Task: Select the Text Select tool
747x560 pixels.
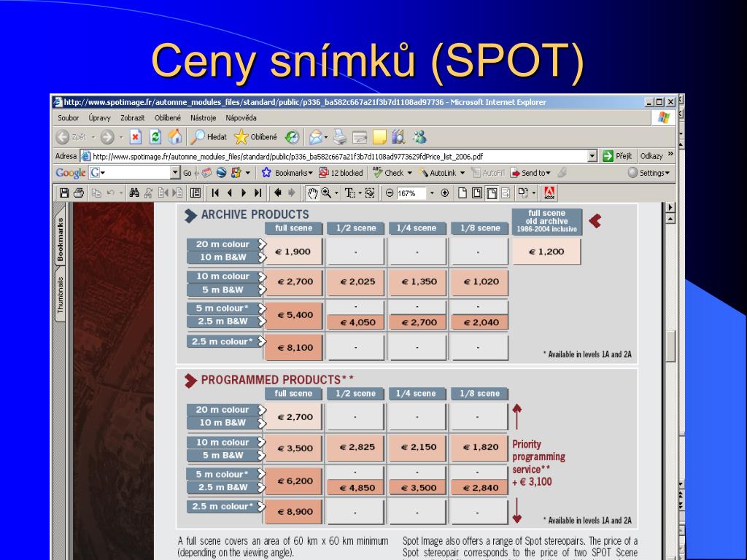Action: click(x=349, y=192)
